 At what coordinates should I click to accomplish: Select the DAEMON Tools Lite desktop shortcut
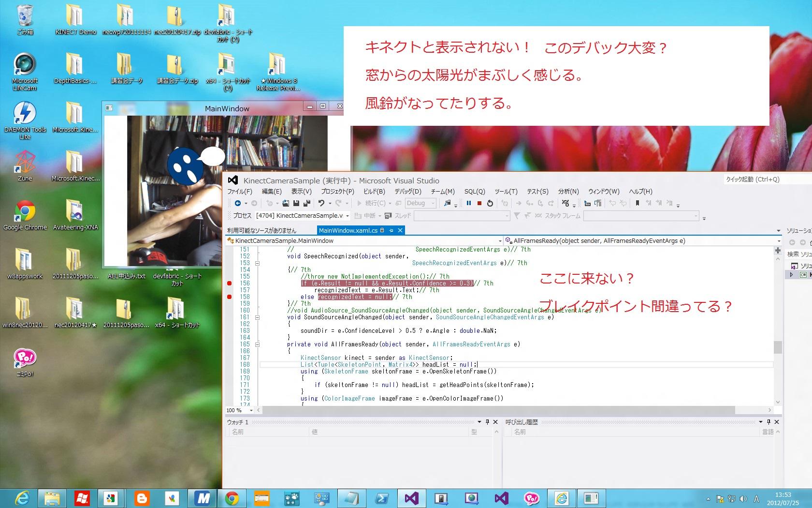25,121
